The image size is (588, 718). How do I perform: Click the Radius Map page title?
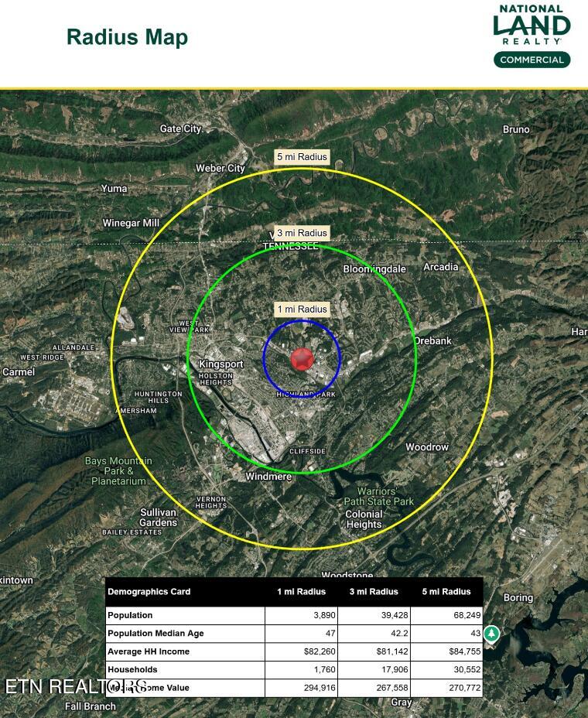pyautogui.click(x=128, y=38)
